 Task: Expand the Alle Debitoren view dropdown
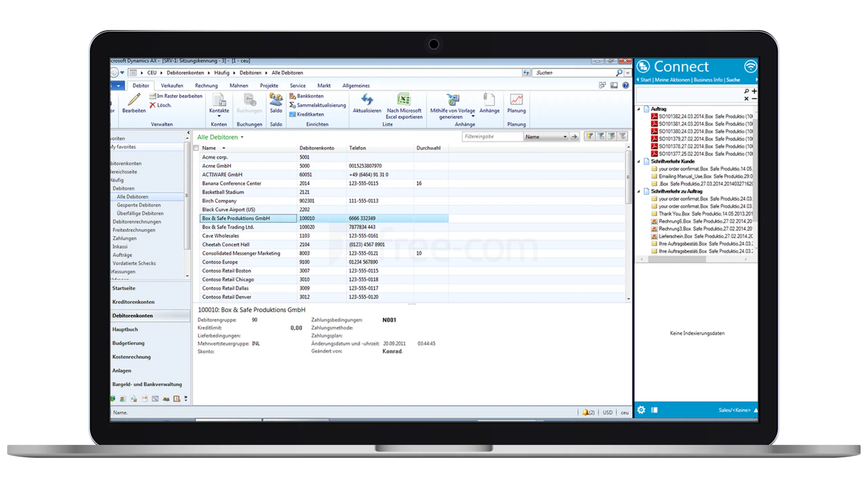coord(242,137)
